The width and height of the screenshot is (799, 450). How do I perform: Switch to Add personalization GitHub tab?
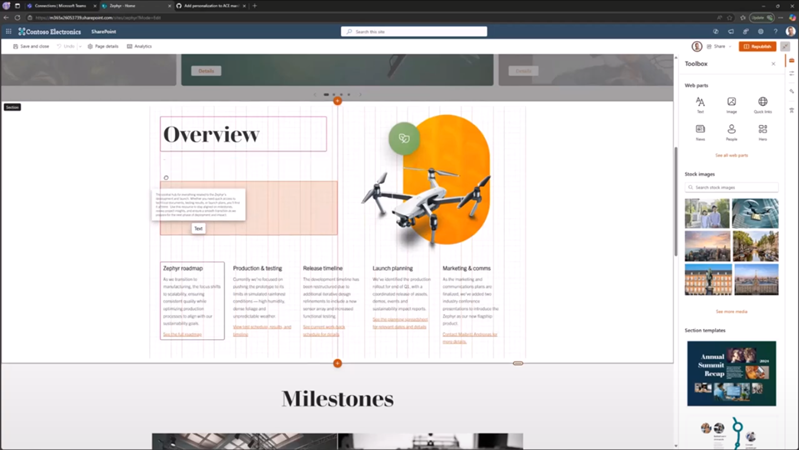coord(211,6)
